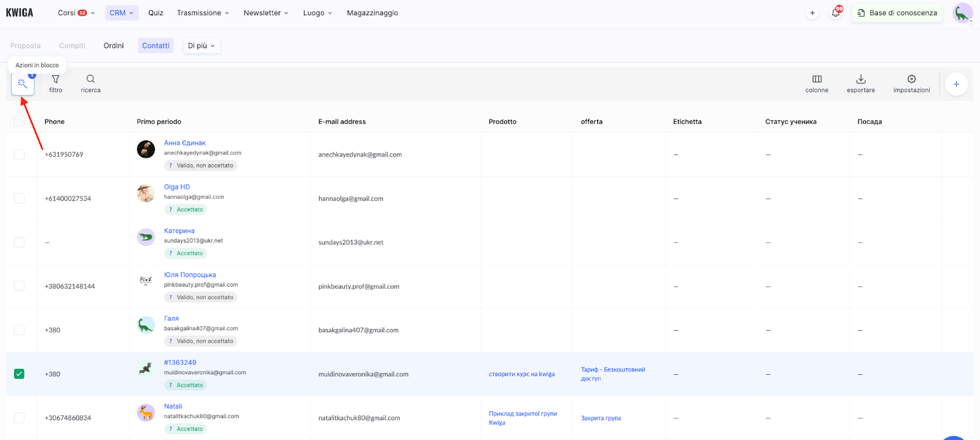
Task: Click Галя's dinosaur avatar
Action: click(146, 325)
